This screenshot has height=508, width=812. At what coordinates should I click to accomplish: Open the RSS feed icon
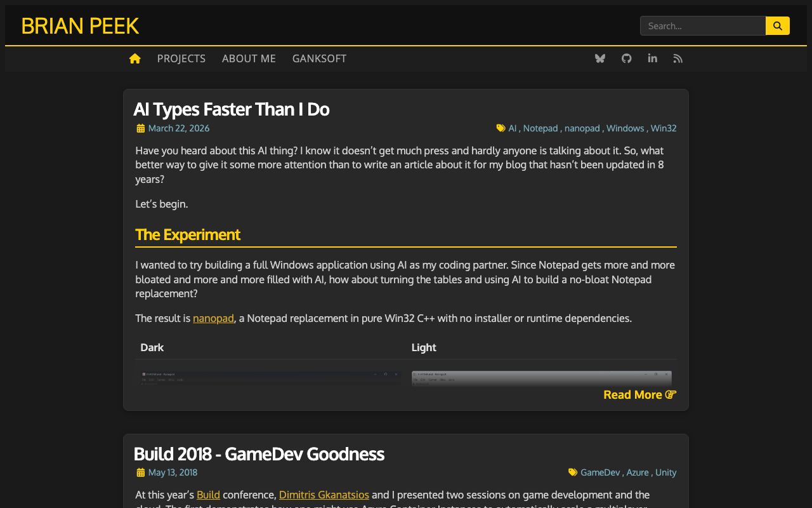point(678,58)
